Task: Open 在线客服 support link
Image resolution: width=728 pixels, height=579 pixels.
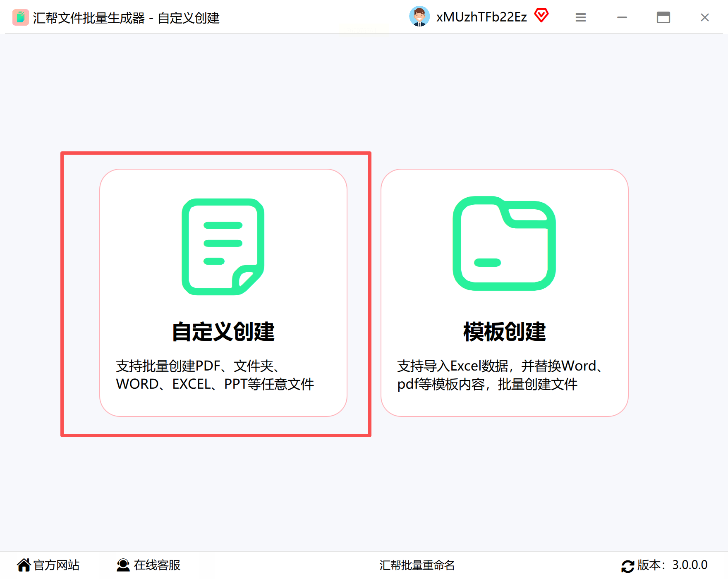Action: [157, 565]
